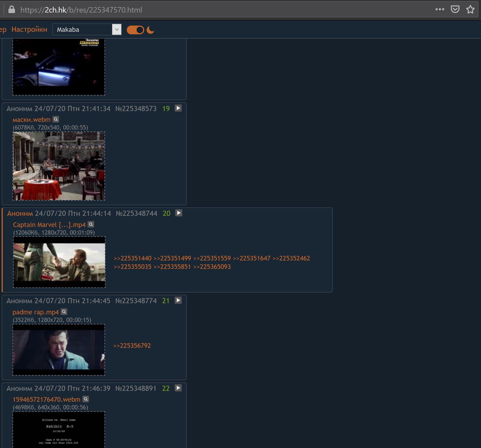Click the lock icon in address bar
This screenshot has height=448, width=481.
pos(12,10)
